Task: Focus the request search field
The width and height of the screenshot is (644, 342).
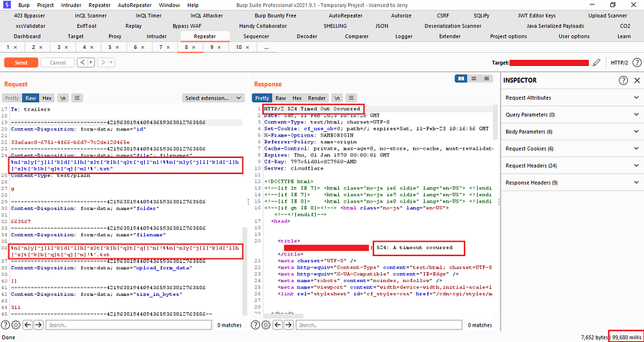Action: (130, 325)
